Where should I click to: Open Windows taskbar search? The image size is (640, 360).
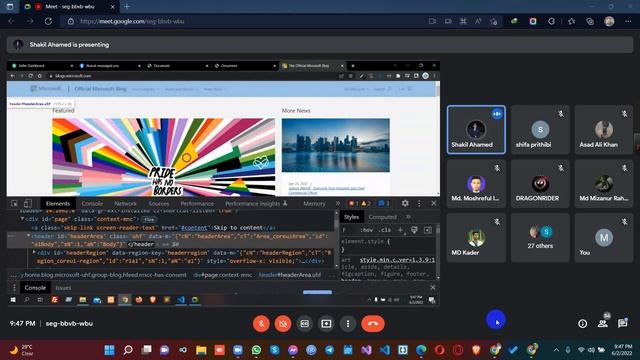tap(128, 350)
